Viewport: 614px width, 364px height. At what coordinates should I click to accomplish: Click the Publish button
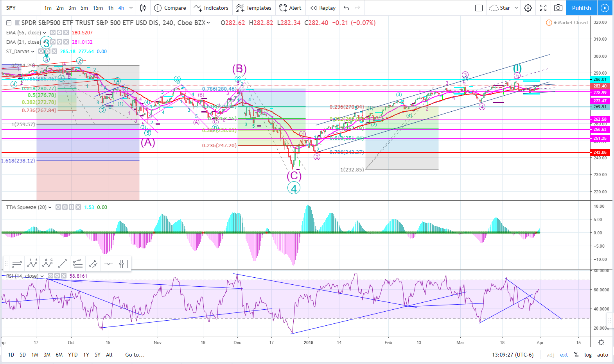(581, 8)
